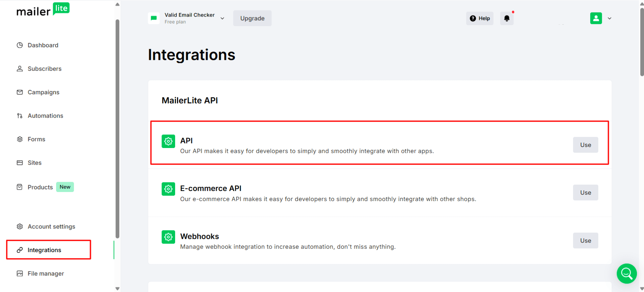Expand the Valid Email Checker account dropdown
This screenshot has height=292, width=644.
pos(222,18)
